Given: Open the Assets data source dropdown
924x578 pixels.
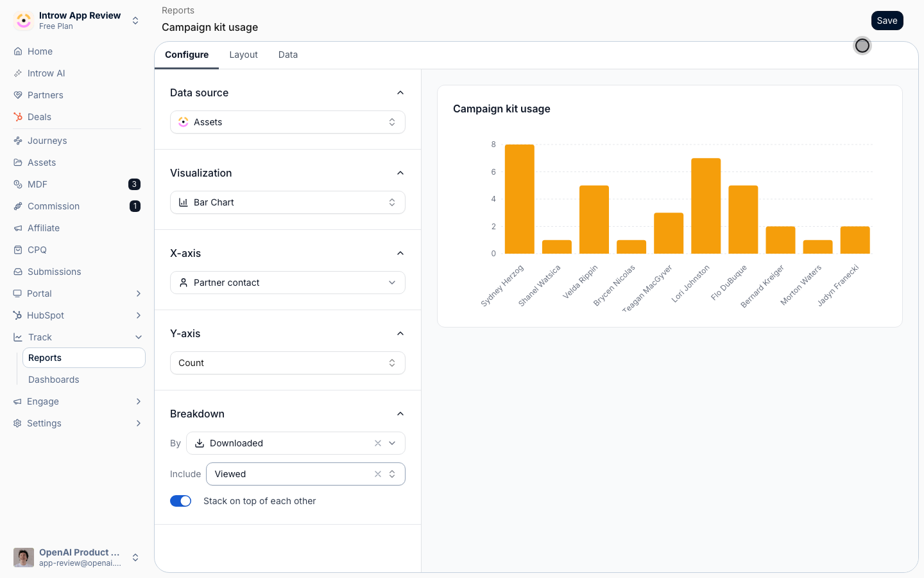Looking at the screenshot, I should pyautogui.click(x=287, y=122).
